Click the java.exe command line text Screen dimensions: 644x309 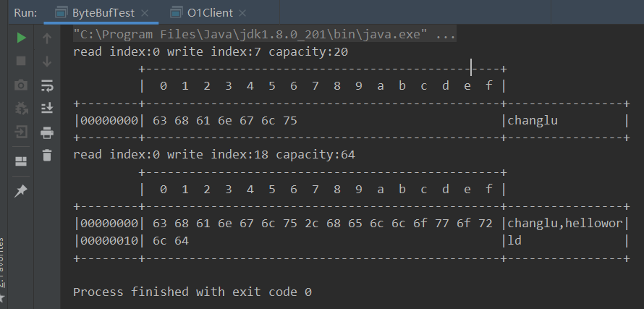[265, 34]
